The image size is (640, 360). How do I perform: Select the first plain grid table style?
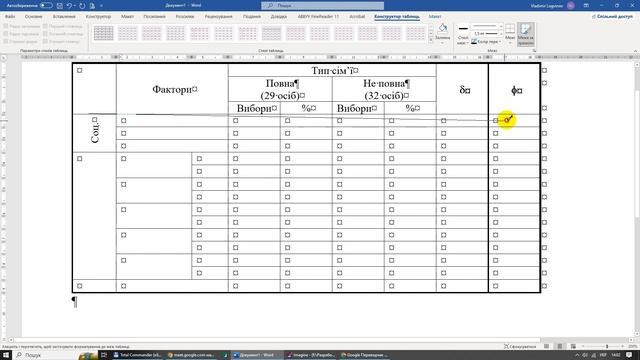pyautogui.click(x=104, y=33)
